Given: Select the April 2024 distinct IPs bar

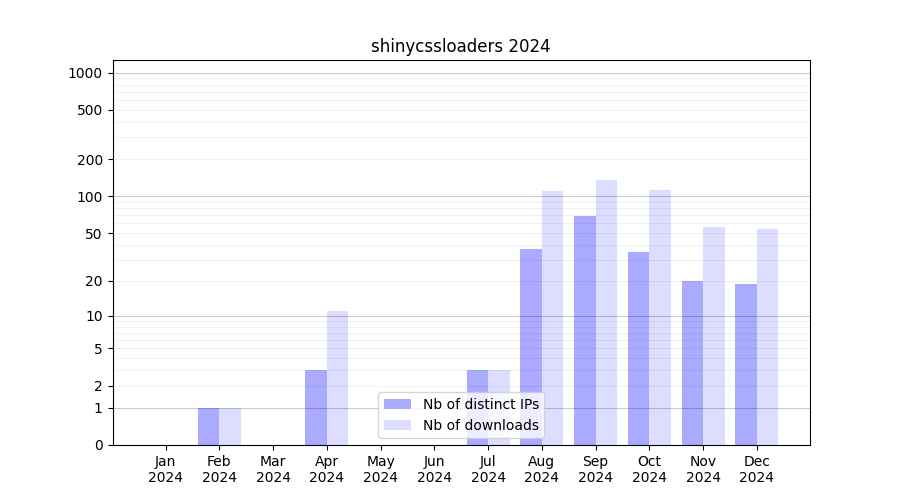Looking at the screenshot, I should tap(316, 407).
